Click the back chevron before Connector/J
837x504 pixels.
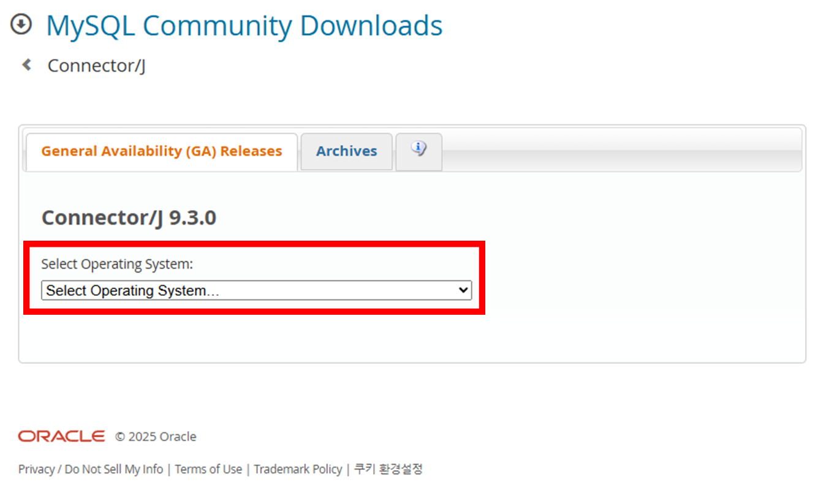click(26, 64)
